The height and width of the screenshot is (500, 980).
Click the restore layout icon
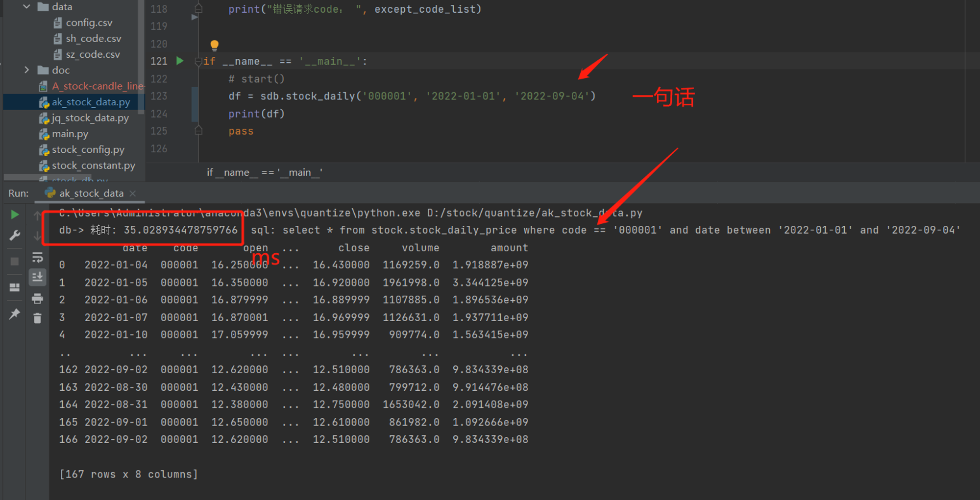tap(15, 287)
